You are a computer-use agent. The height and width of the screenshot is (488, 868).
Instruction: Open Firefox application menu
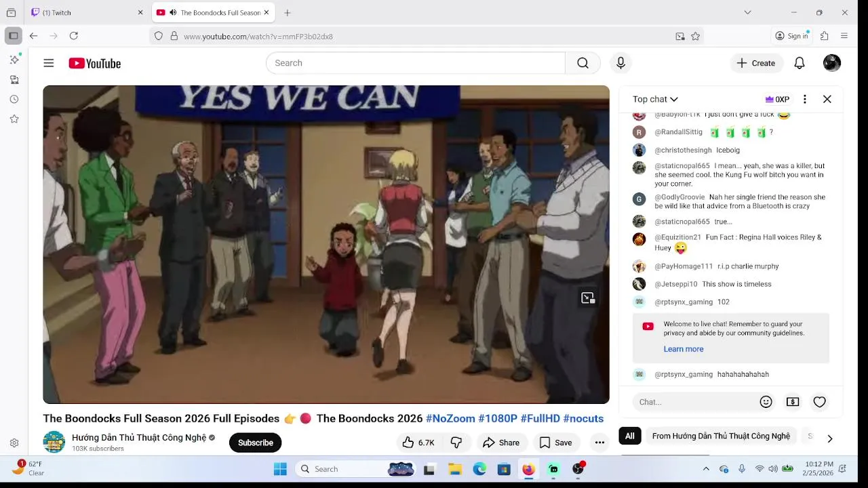[844, 36]
